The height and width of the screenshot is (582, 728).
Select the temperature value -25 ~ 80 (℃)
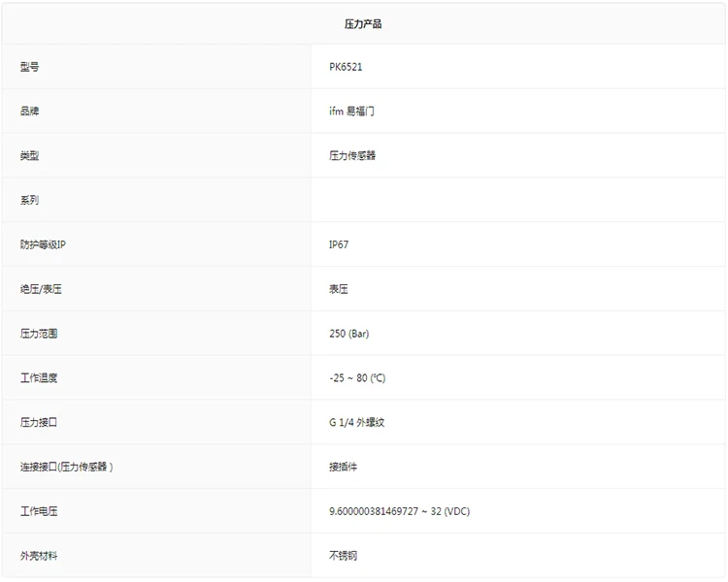(x=357, y=377)
